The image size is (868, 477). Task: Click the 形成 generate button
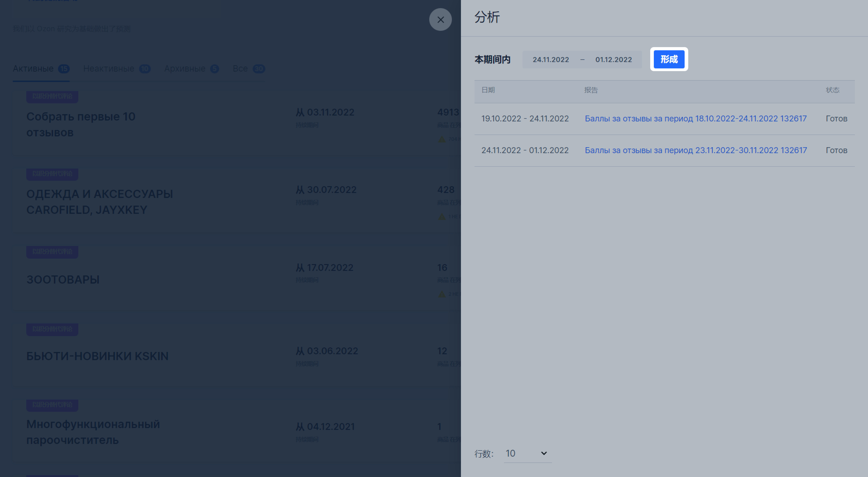(669, 59)
